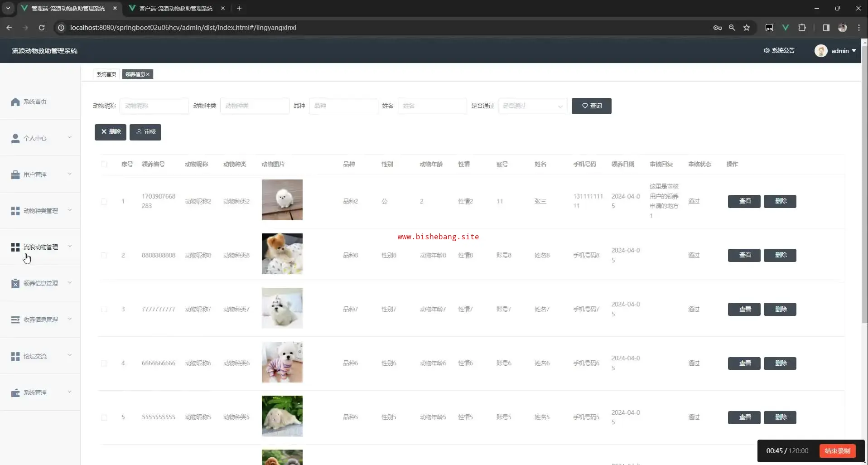Click the wallet icon for 系统管理

coord(15,392)
